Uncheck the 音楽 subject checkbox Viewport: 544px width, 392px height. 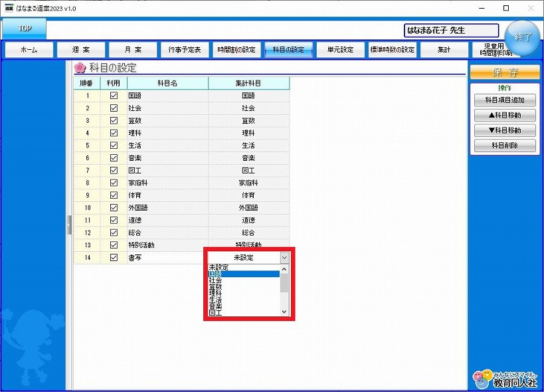pos(114,158)
